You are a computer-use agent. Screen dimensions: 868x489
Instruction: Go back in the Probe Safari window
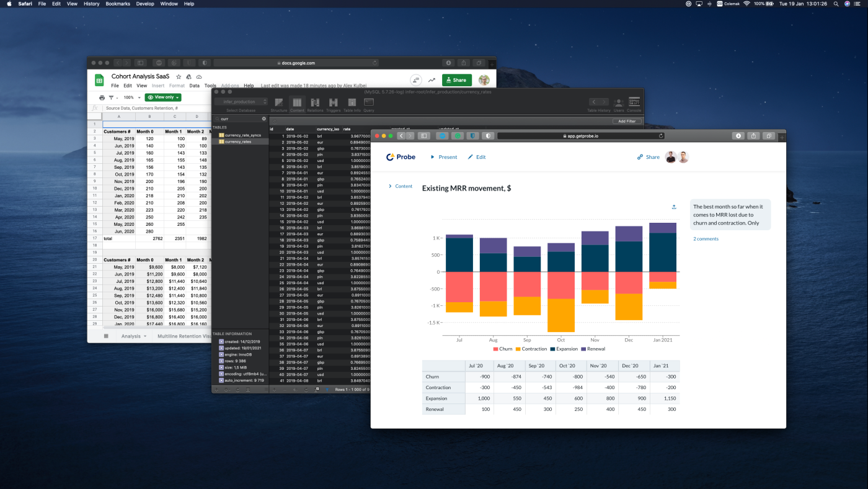coord(401,135)
